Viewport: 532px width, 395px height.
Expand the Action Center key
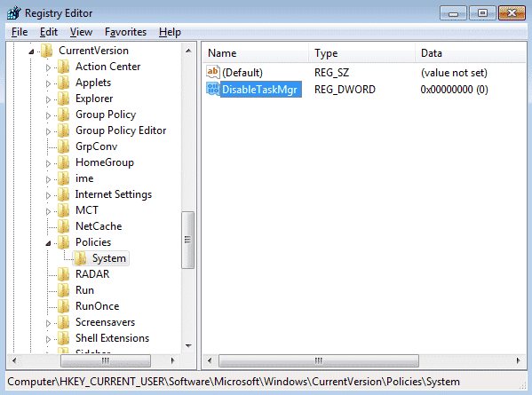pyautogui.click(x=48, y=67)
